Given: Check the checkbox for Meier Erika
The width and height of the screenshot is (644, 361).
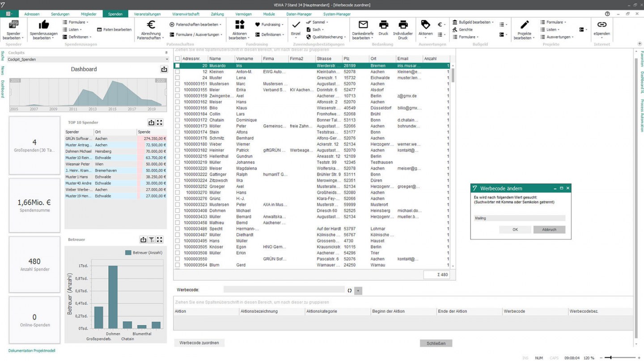Looking at the screenshot, I should coord(178,90).
